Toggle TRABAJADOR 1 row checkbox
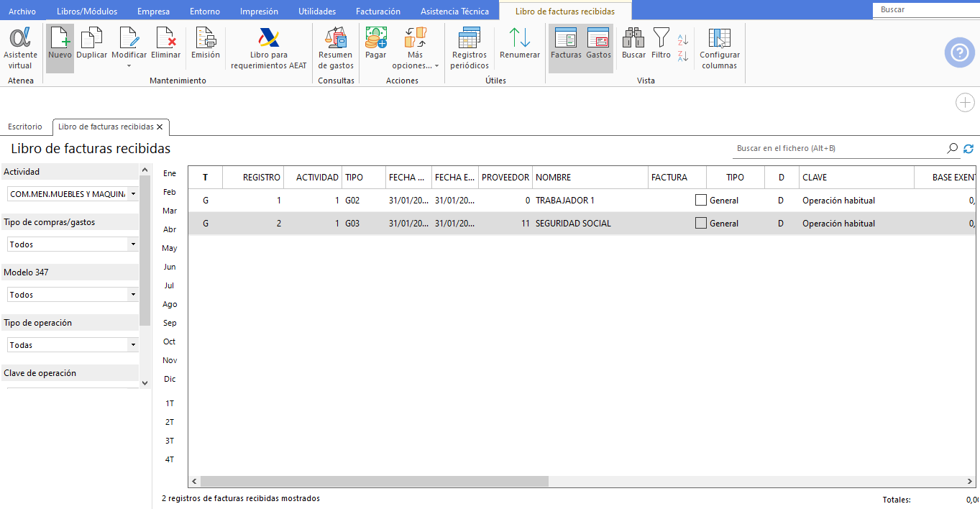 pyautogui.click(x=701, y=201)
